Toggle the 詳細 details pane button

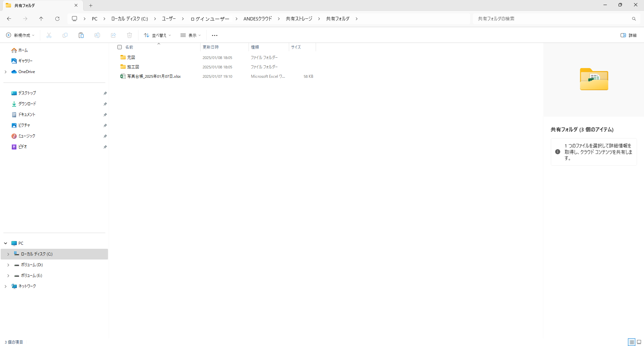(x=629, y=35)
